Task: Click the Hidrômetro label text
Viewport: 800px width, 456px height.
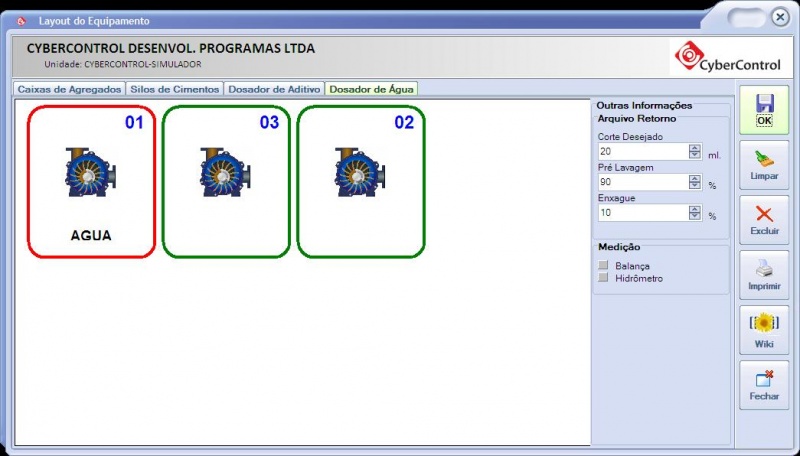Action: [639, 278]
